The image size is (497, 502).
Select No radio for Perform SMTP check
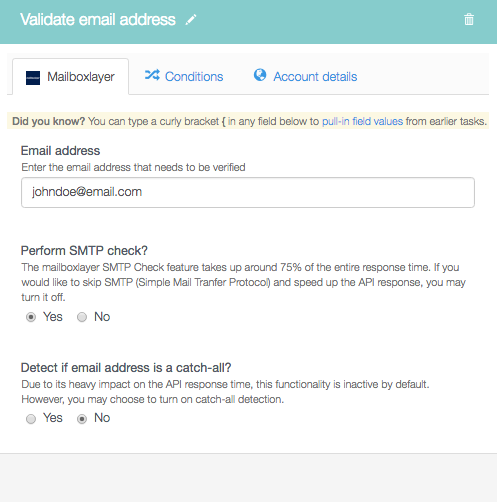[82, 317]
